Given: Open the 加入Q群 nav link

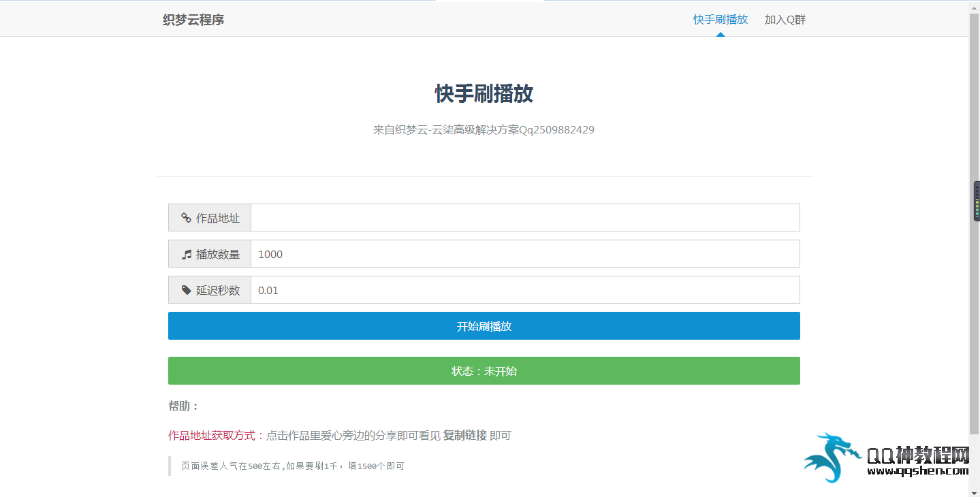Looking at the screenshot, I should 785,20.
